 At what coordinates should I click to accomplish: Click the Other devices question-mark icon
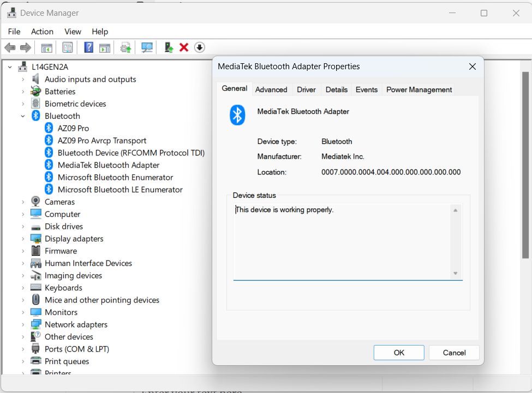pos(35,336)
